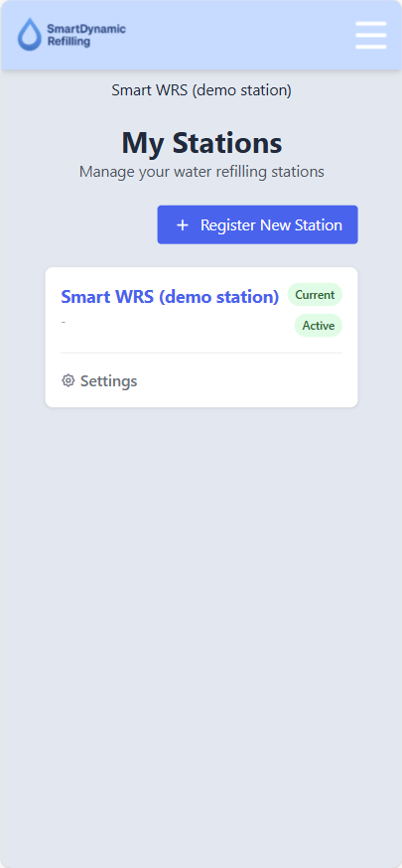Click the plus icon in Register button
Screen dimensions: 402x868
click(x=182, y=225)
